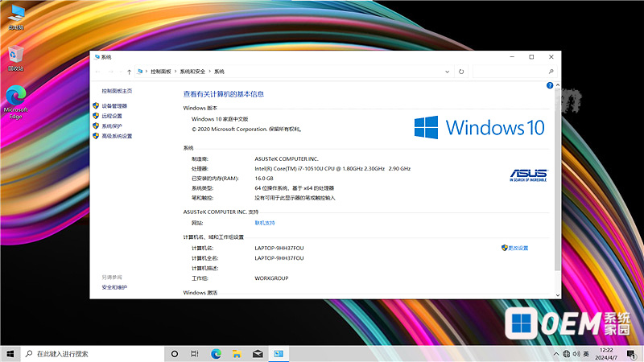The image size is (644, 362).
Task: Click the 16.0 GB RAM value
Action: pos(264,179)
